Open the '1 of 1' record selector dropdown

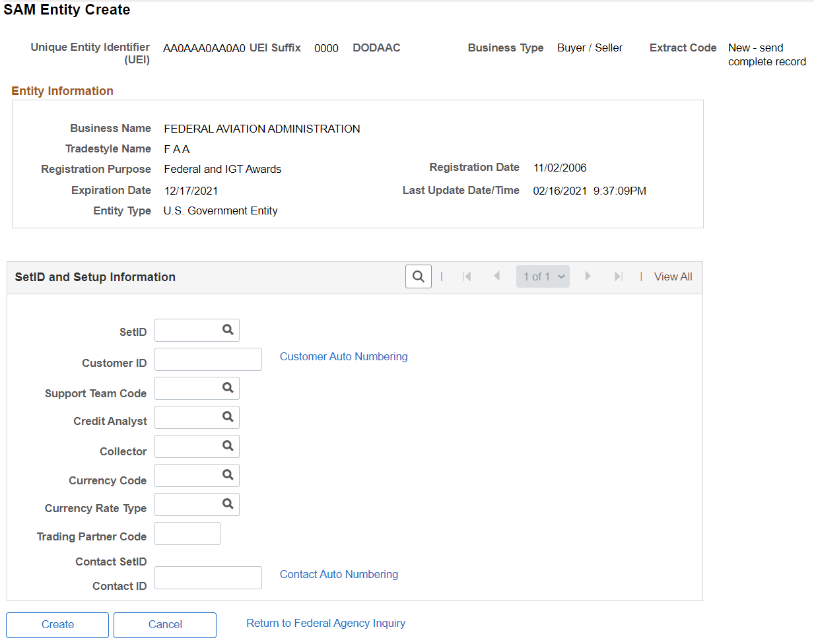tap(543, 276)
